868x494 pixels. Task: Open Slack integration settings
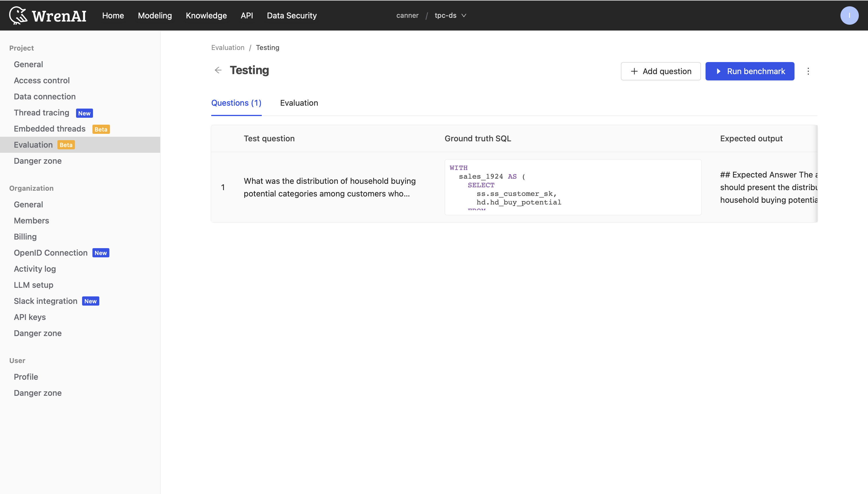[45, 301]
